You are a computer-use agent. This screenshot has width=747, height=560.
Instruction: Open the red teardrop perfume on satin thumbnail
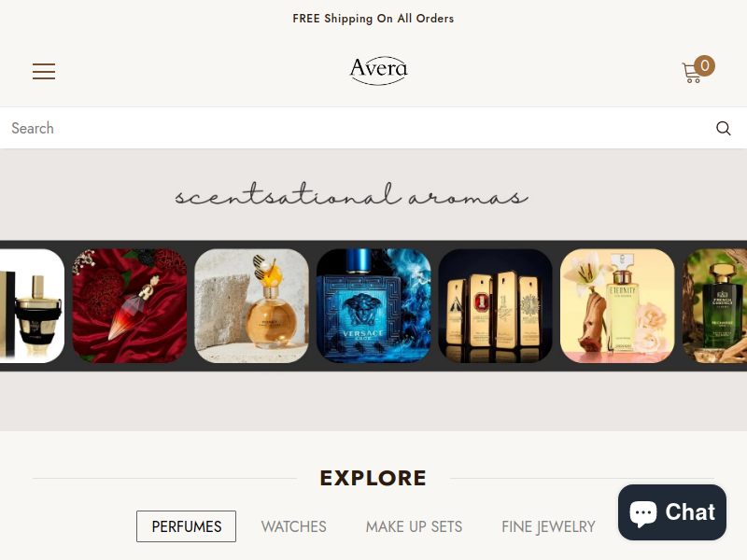point(130,306)
